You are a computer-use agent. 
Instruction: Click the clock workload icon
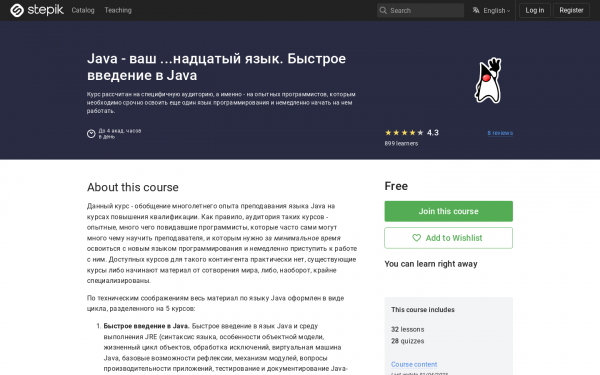coord(91,134)
